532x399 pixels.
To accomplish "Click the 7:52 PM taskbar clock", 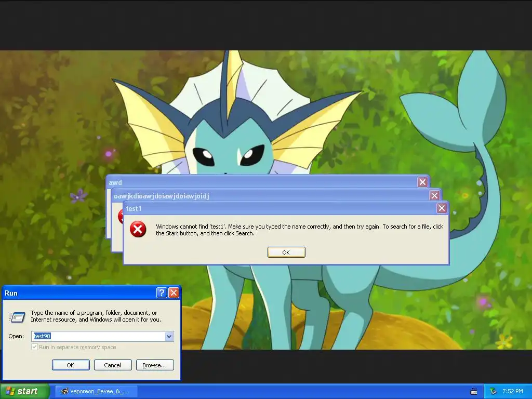I will 513,391.
